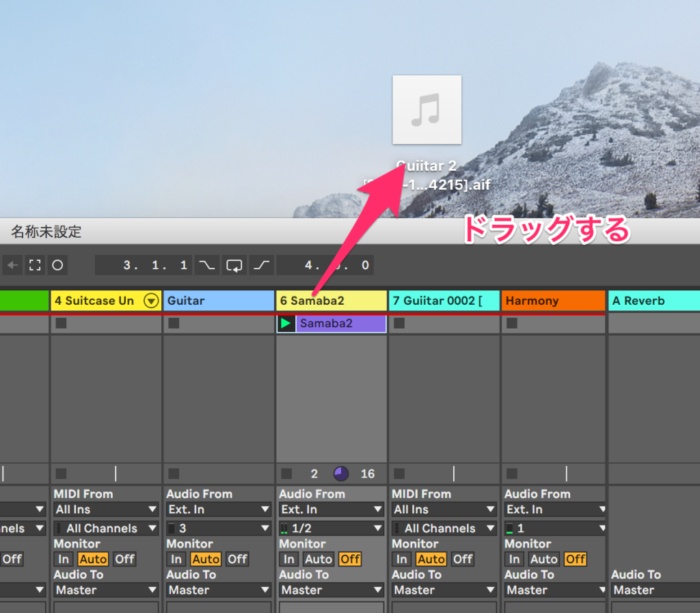Image resolution: width=700 pixels, height=613 pixels.
Task: Toggle the Punch-In switch icon
Action: [206, 265]
